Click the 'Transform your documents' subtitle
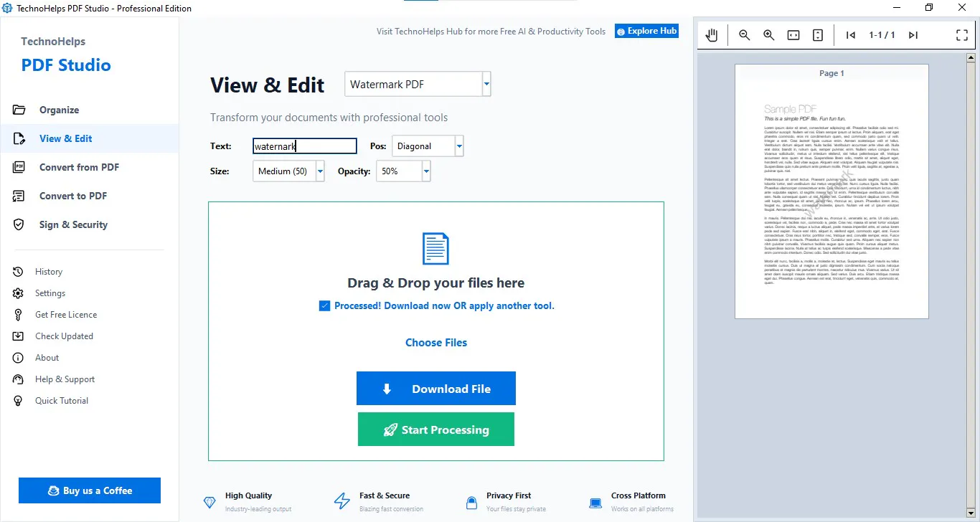Screen dimensions: 980x522 [329, 118]
